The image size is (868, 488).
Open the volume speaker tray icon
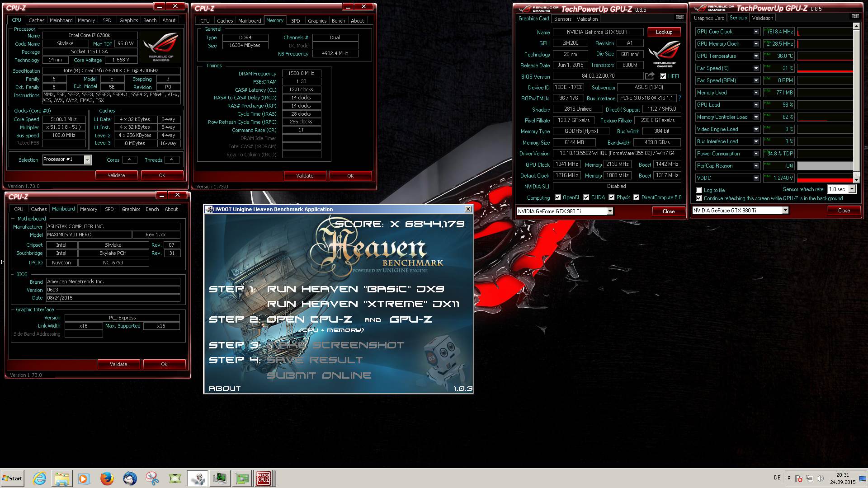[x=820, y=479]
